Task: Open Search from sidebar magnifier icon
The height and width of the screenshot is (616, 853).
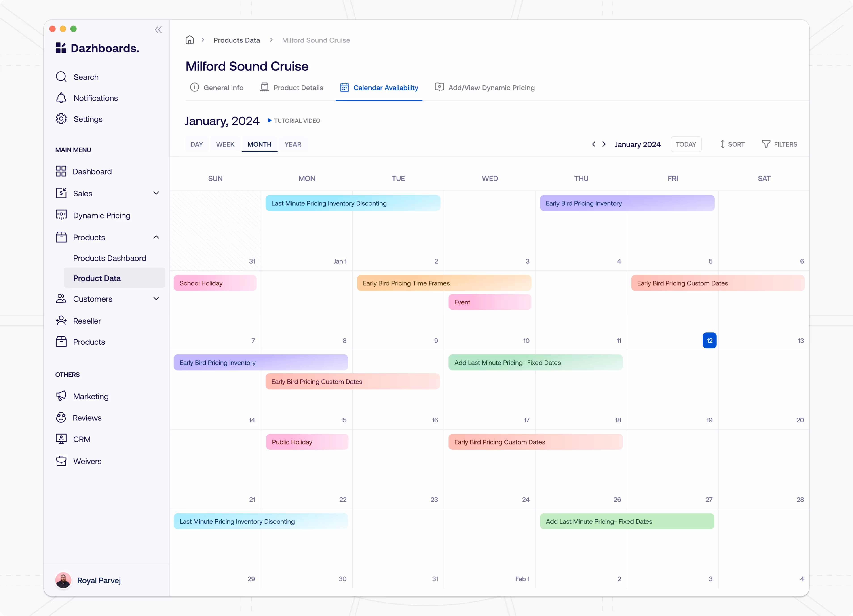Action: click(61, 77)
